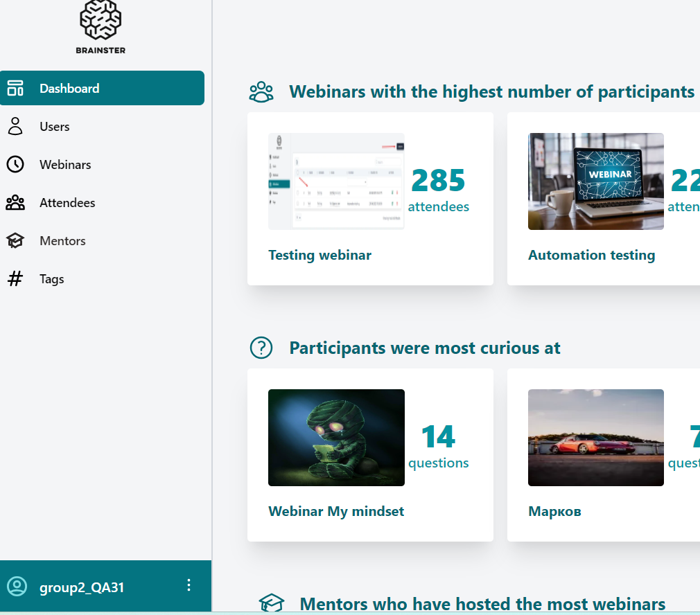Click the user profile avatar icon
This screenshot has height=615, width=700.
[x=17, y=587]
